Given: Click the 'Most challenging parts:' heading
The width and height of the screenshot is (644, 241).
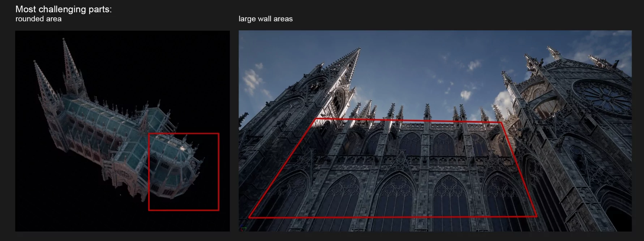Looking at the screenshot, I should point(64,9).
